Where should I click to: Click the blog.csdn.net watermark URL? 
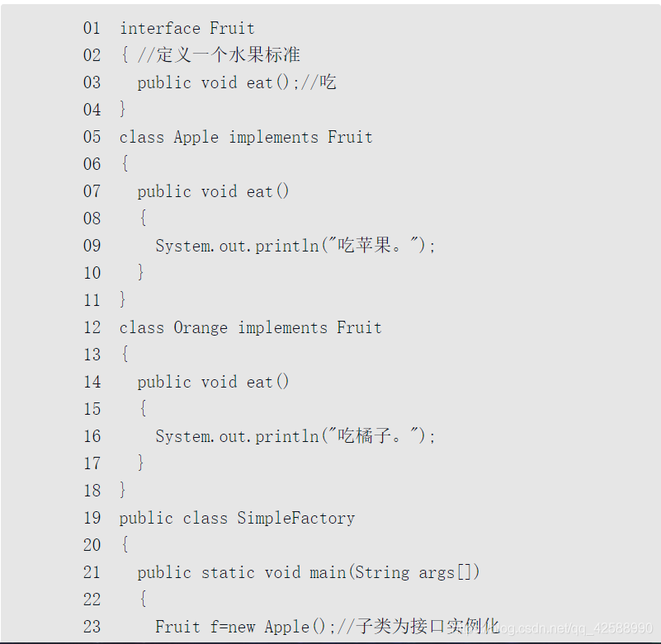pos(569,628)
